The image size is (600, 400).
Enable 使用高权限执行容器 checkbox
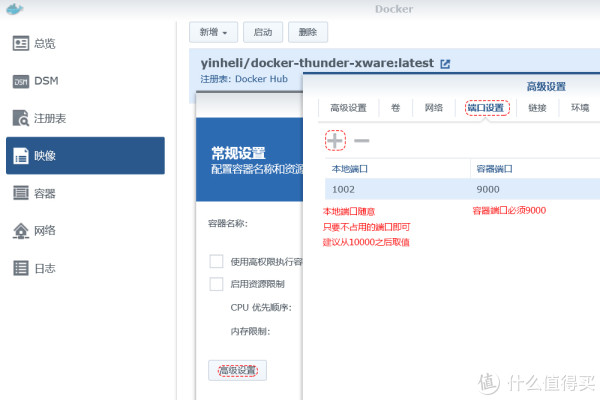tap(217, 261)
